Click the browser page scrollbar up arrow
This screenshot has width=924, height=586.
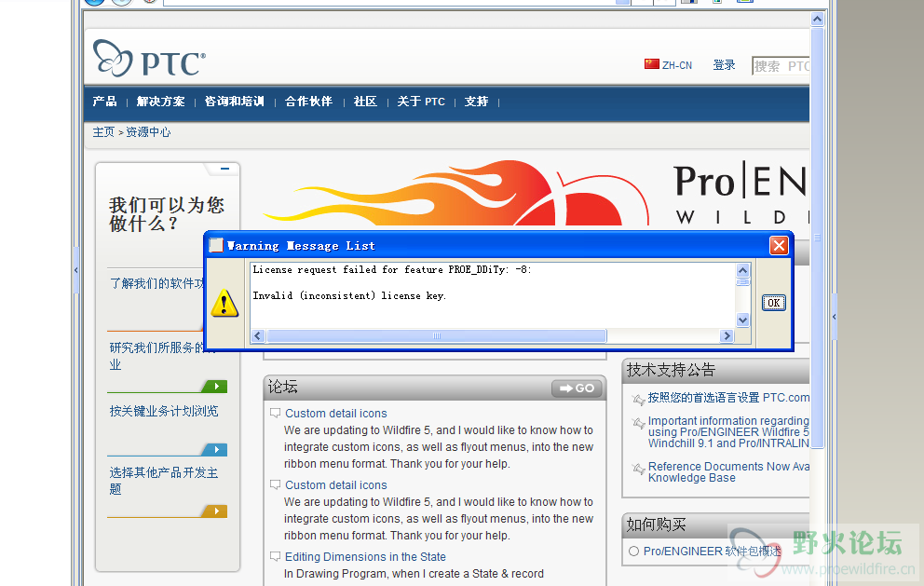(x=817, y=19)
